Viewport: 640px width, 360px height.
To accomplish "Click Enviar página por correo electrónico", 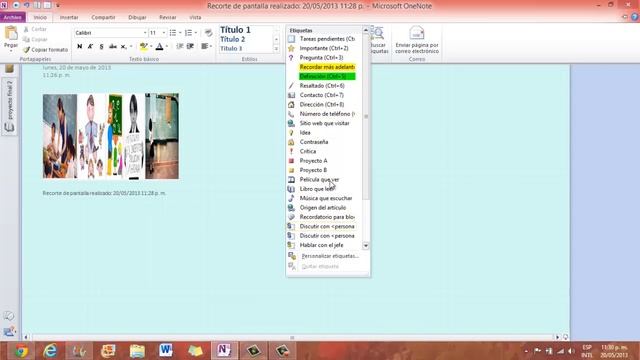I will [x=417, y=40].
